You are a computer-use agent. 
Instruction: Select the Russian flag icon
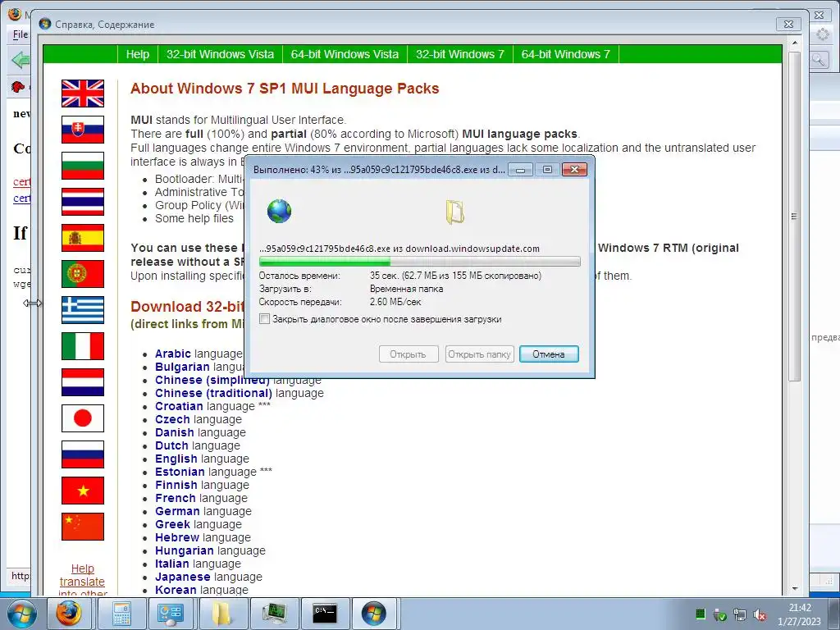pyautogui.click(x=83, y=454)
